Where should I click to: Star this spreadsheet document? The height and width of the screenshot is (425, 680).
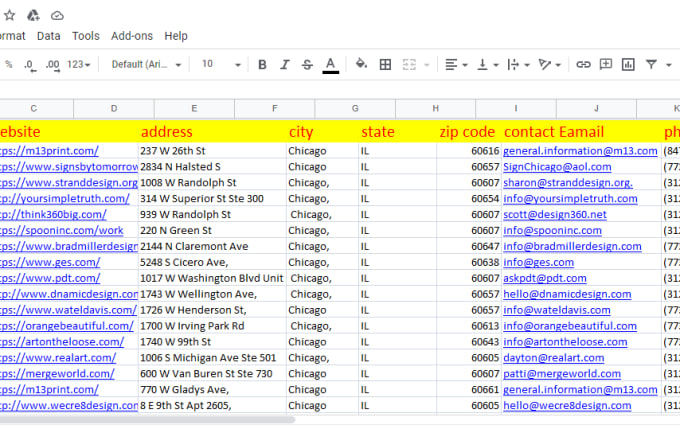[x=10, y=16]
